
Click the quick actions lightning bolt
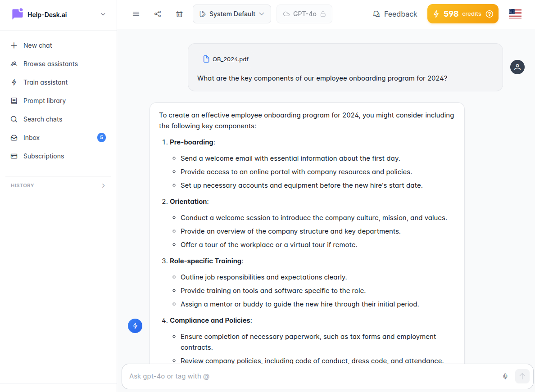135,325
